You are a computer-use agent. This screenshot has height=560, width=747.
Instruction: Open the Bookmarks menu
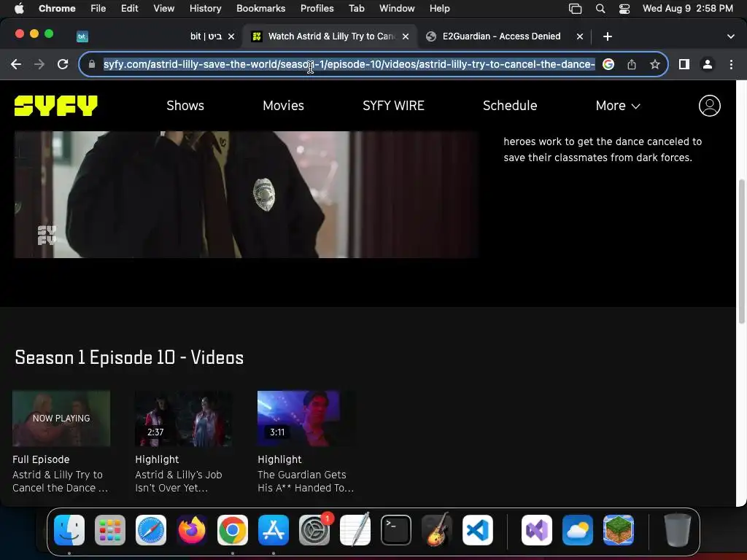(260, 9)
